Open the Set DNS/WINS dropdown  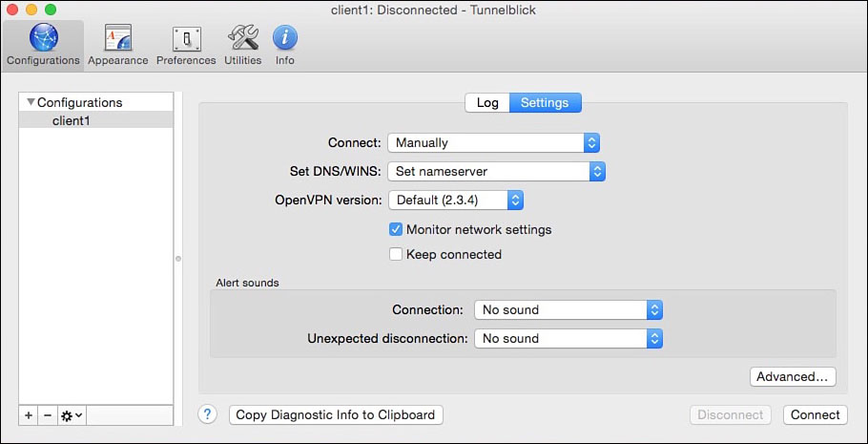click(x=497, y=172)
